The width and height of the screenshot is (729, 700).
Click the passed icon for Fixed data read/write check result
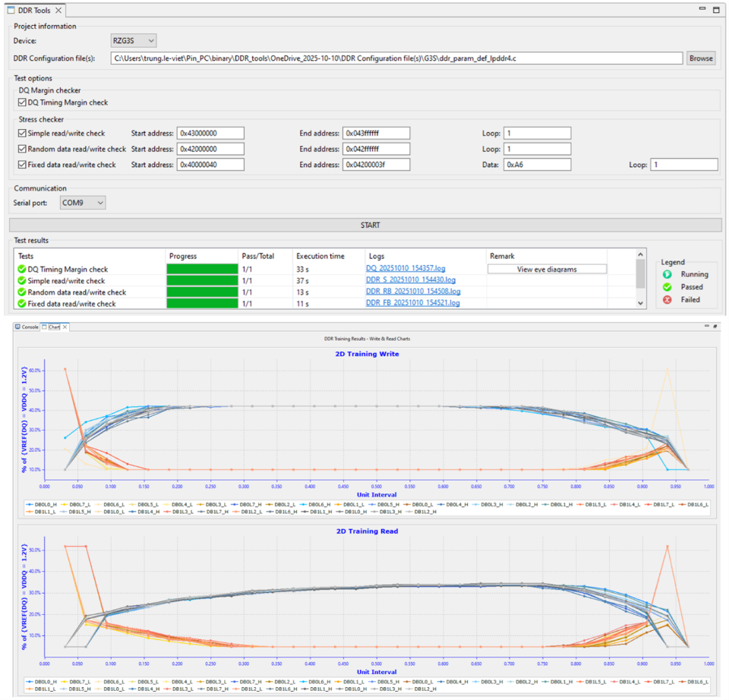[22, 304]
